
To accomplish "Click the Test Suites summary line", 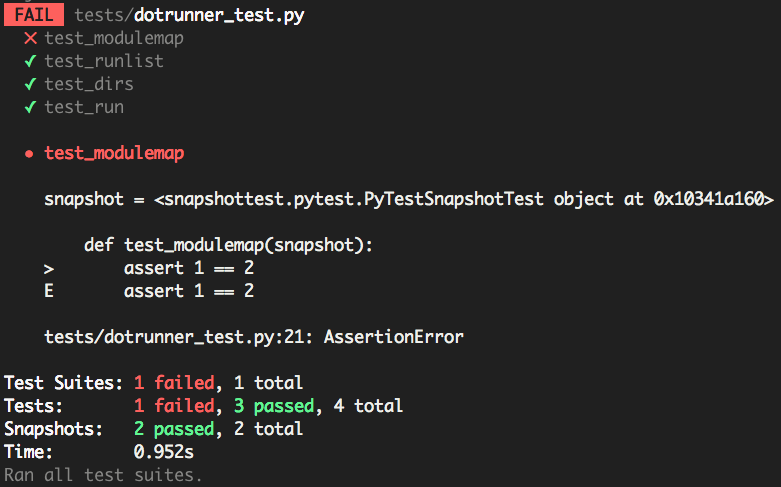I will tap(153, 382).
